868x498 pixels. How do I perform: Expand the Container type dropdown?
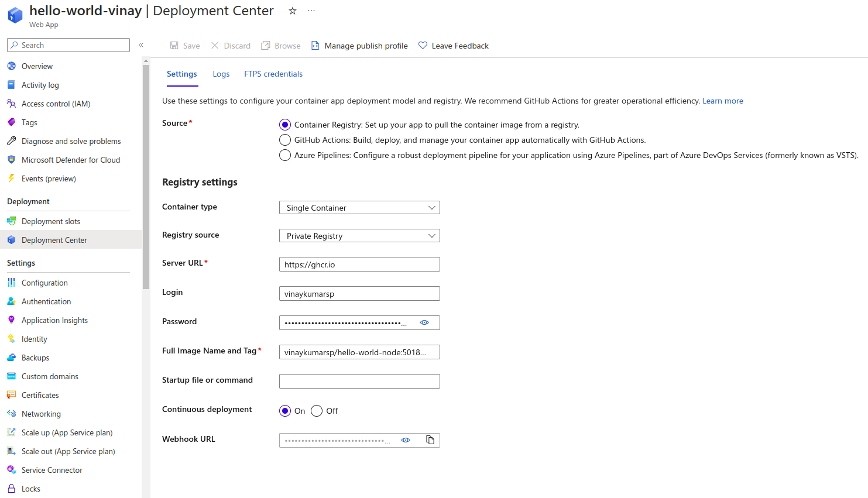tap(359, 208)
